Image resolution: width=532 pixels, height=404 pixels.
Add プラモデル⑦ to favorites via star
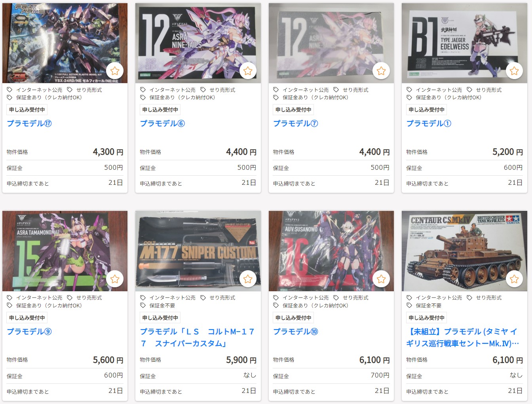(381, 71)
